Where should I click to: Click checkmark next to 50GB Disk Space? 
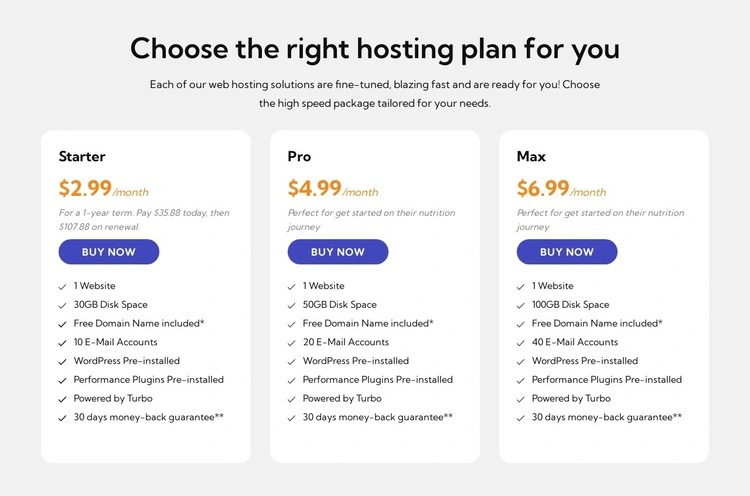[x=293, y=305]
